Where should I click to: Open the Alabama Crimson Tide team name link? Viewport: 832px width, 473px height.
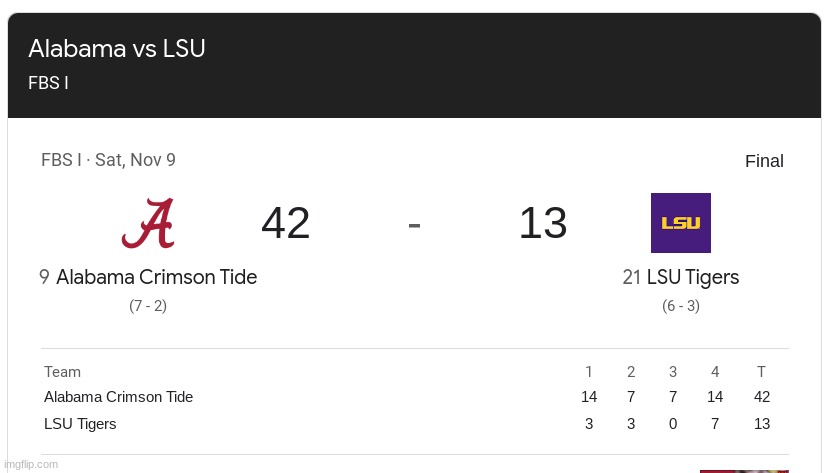coord(156,277)
